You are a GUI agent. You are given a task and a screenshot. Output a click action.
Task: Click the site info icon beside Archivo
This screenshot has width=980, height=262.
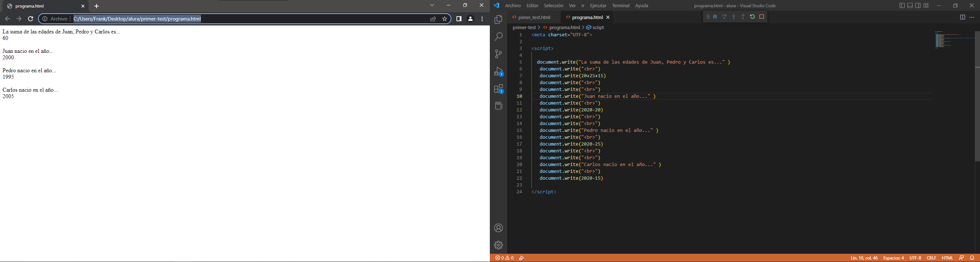point(45,19)
